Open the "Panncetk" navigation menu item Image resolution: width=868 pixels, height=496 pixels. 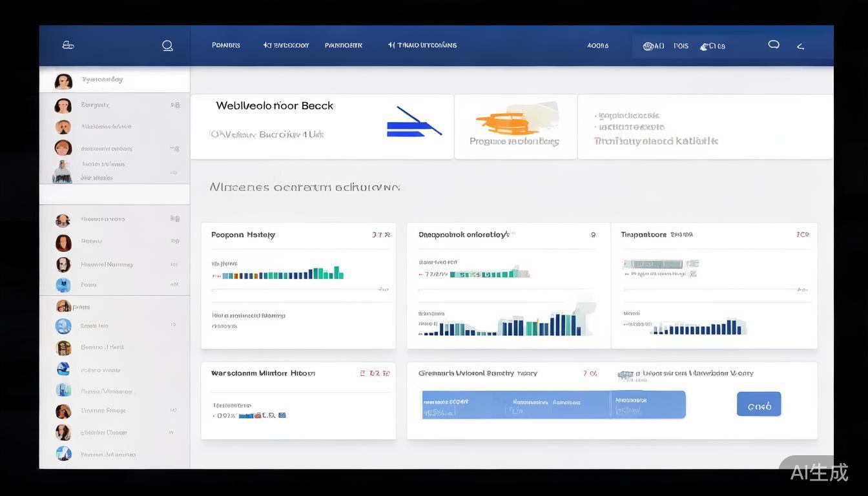343,45
